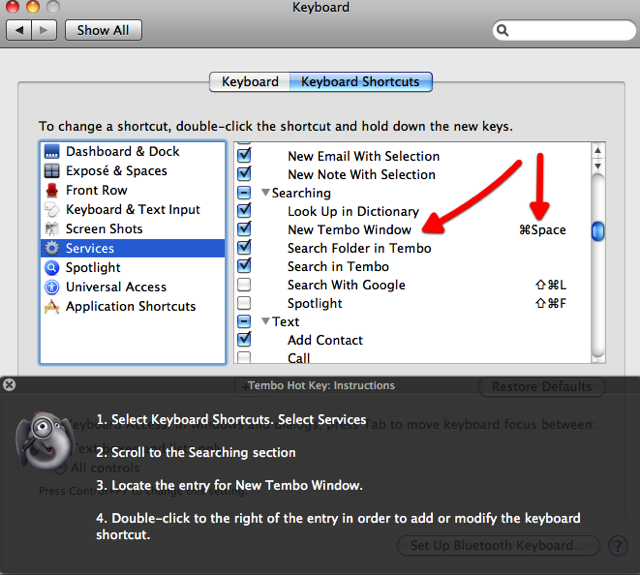The image size is (640, 575).
Task: Select Application Shortcuts category
Action: (133, 306)
